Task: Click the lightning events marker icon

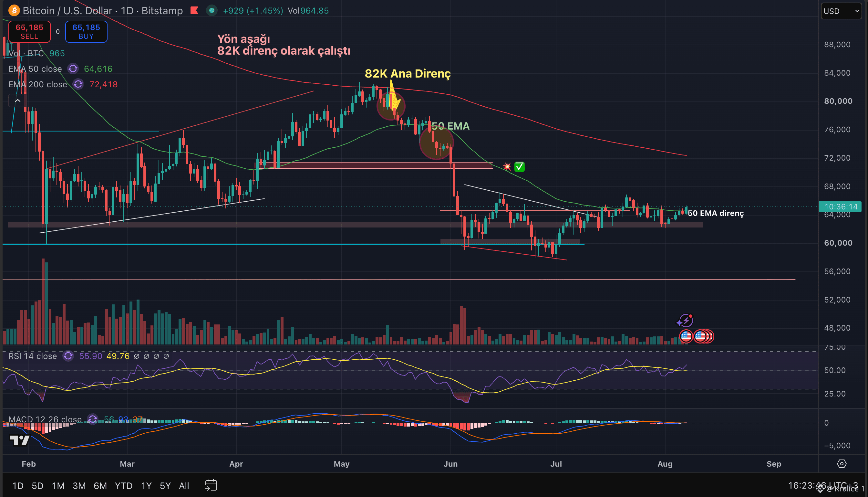Action: pyautogui.click(x=685, y=321)
